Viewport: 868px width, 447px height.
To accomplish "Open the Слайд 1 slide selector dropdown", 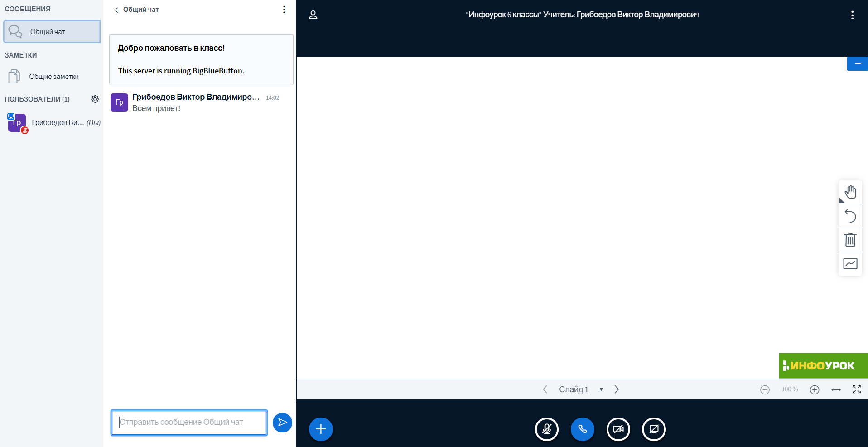I will [x=581, y=389].
